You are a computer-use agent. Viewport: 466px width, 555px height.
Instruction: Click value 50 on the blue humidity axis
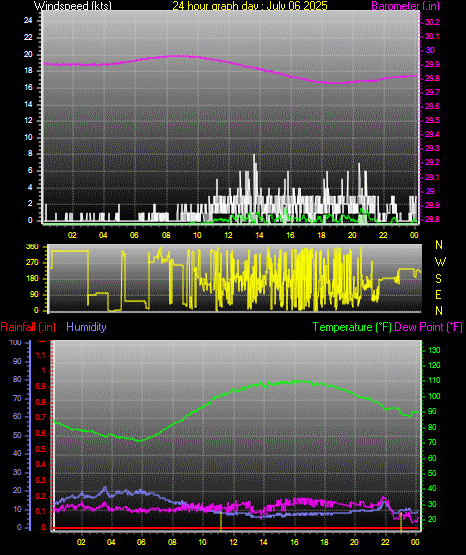17,435
